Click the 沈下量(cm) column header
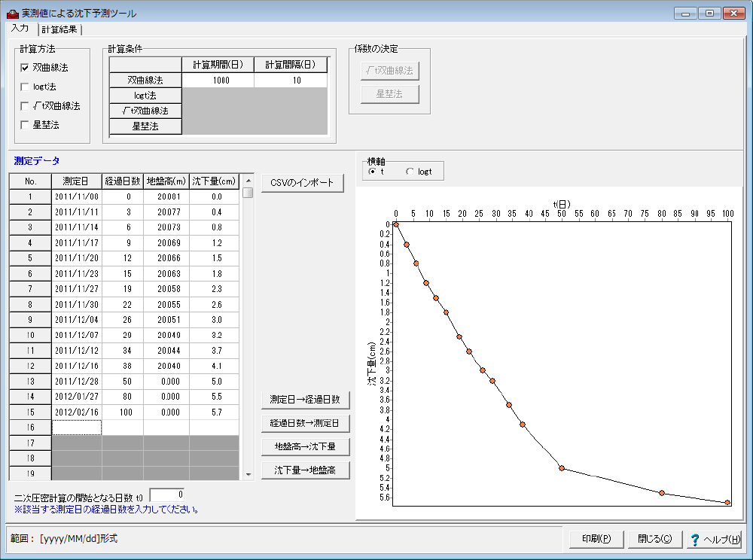This screenshot has height=560, width=753. (214, 181)
